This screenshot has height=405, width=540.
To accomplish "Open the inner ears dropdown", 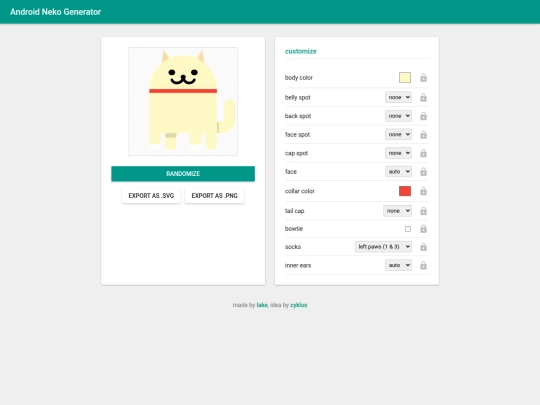I will (x=398, y=265).
